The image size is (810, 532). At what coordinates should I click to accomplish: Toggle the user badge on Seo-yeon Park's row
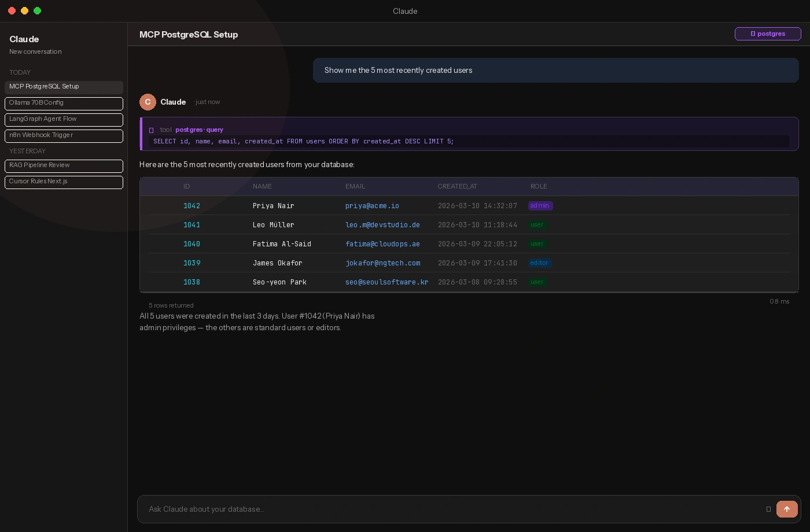click(537, 282)
